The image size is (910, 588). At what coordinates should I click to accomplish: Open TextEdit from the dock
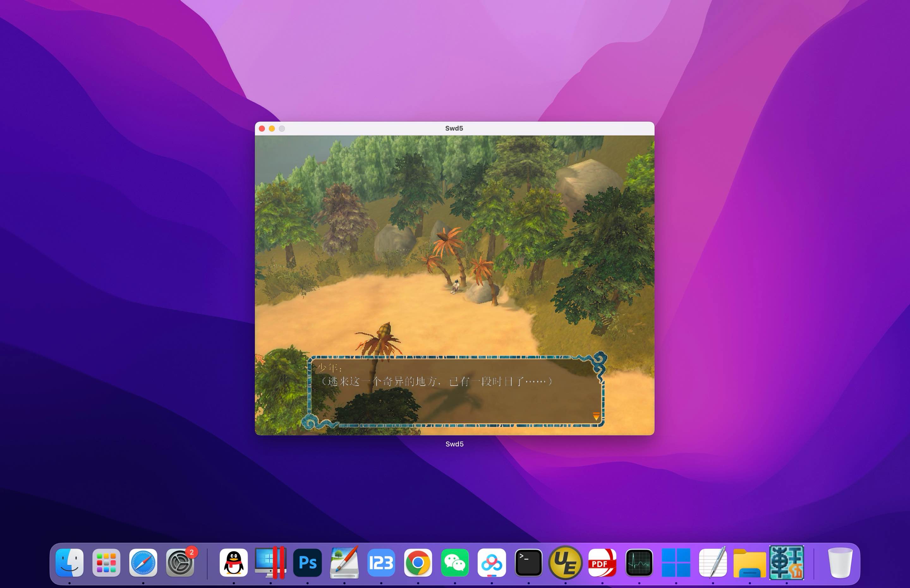[713, 562]
